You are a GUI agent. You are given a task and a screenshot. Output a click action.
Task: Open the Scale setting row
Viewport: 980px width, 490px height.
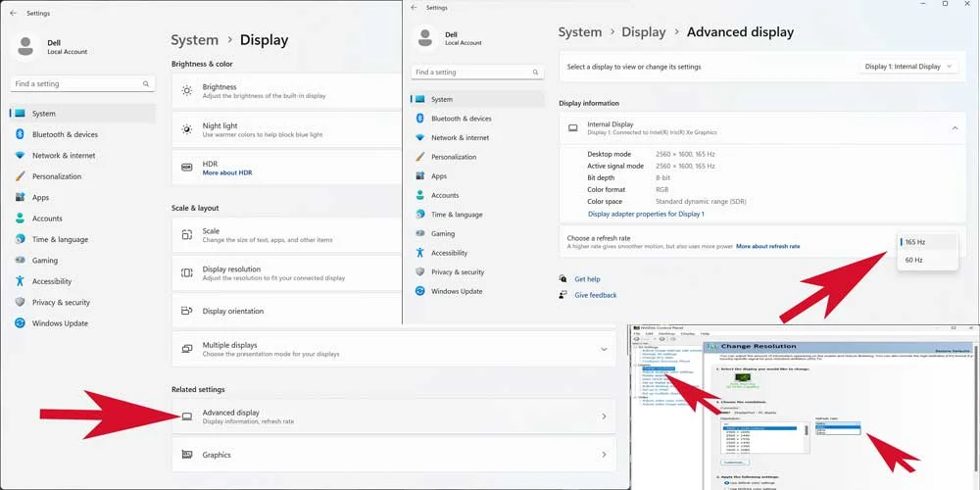(x=286, y=235)
